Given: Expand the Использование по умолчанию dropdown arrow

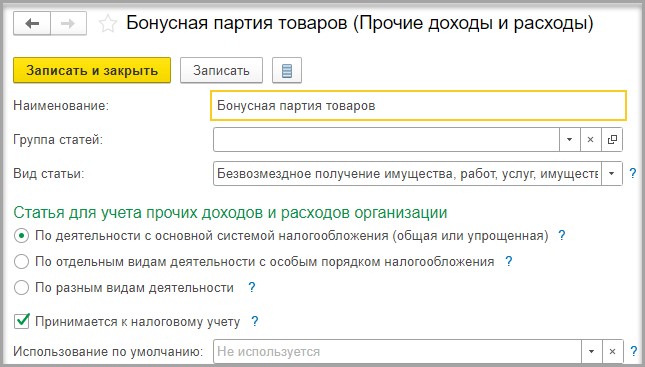Looking at the screenshot, I should [x=592, y=351].
